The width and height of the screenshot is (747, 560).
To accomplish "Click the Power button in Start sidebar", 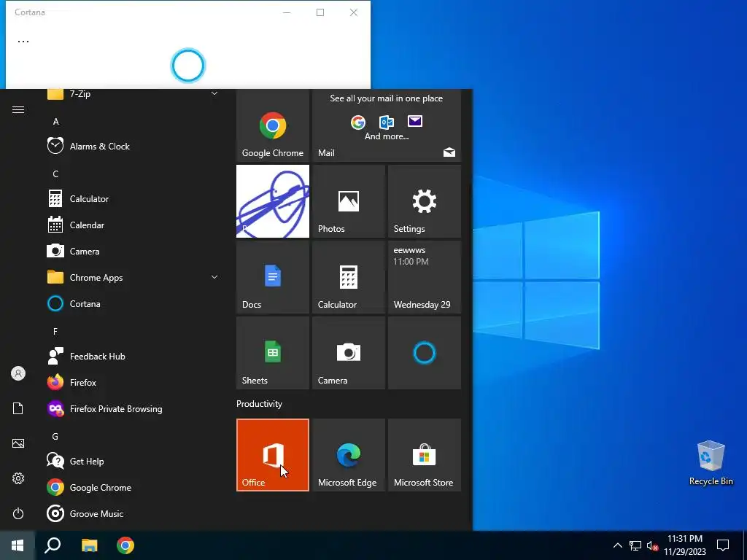I will point(18,513).
